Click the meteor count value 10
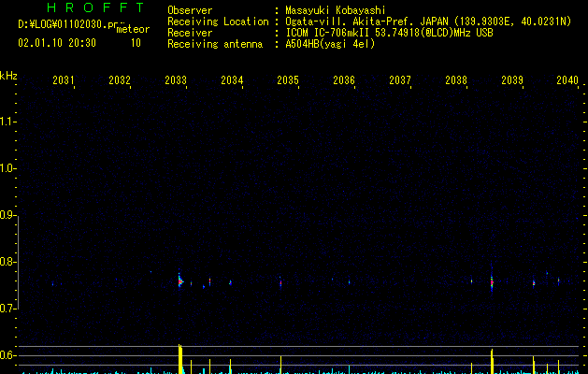 (x=136, y=43)
